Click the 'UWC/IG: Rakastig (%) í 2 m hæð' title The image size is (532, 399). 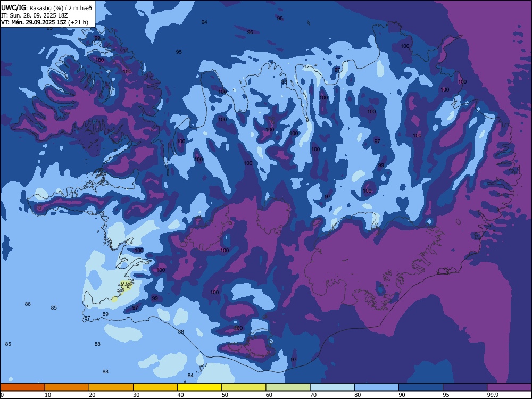coord(46,8)
